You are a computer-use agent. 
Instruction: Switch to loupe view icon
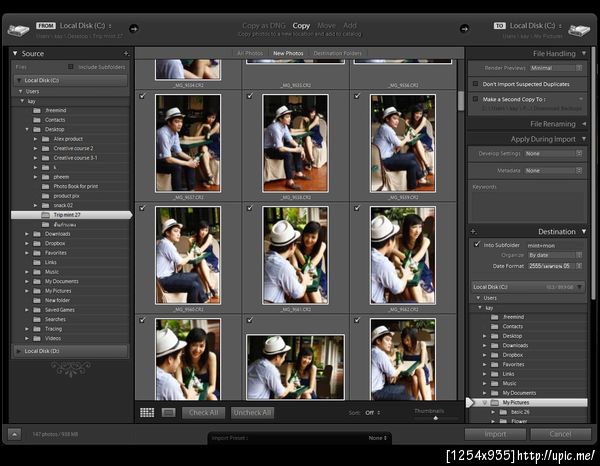click(x=168, y=412)
